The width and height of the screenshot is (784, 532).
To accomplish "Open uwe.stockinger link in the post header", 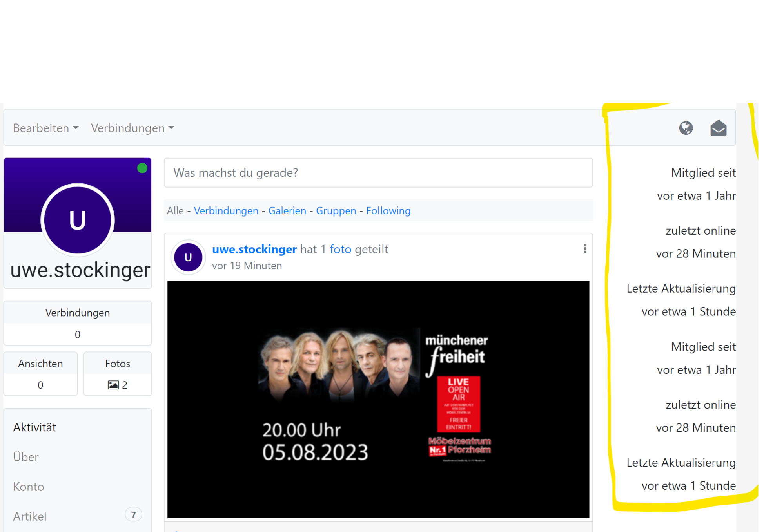I will 254,249.
